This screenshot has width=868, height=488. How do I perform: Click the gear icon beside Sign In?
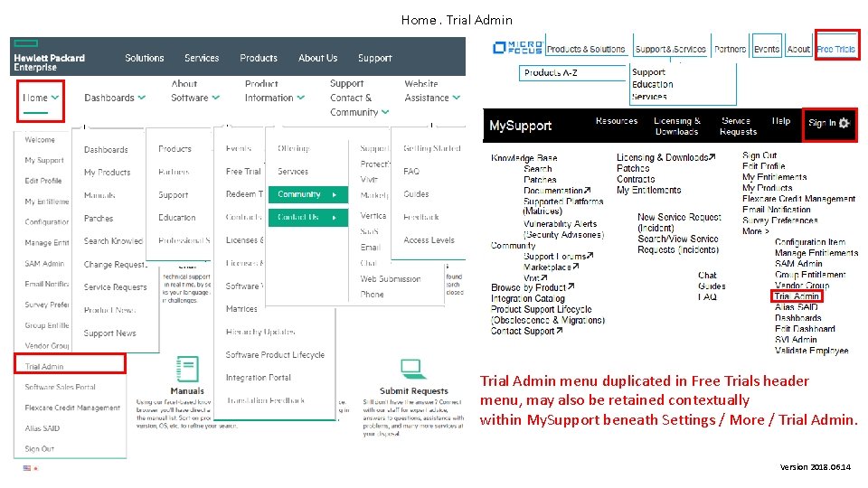(x=844, y=123)
